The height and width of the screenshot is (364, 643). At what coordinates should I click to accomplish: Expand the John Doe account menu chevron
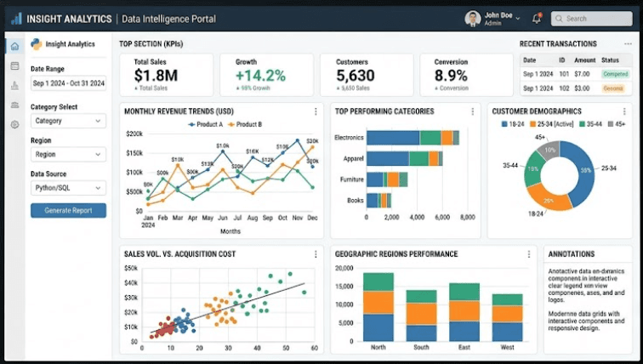click(x=518, y=19)
